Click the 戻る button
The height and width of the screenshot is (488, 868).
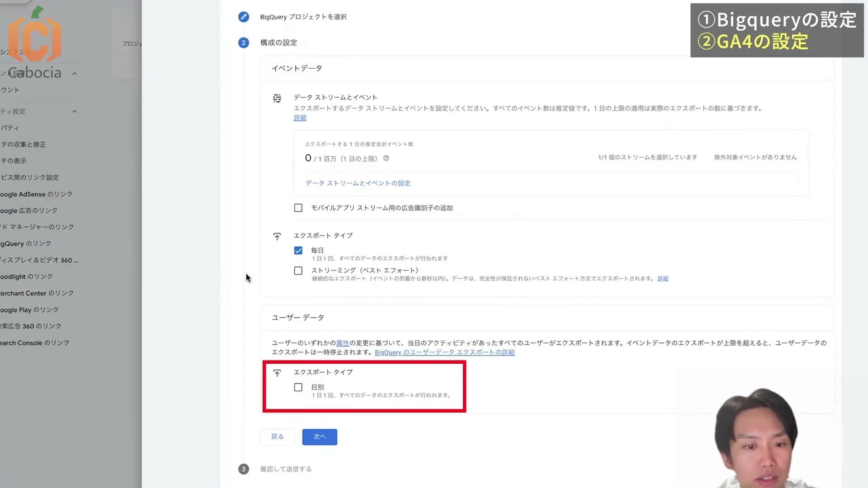[x=277, y=437]
